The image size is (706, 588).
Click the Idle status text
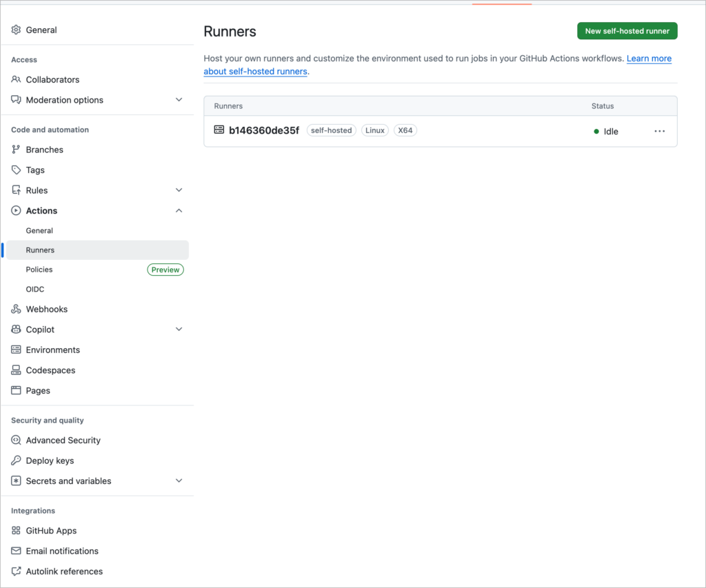click(x=611, y=132)
